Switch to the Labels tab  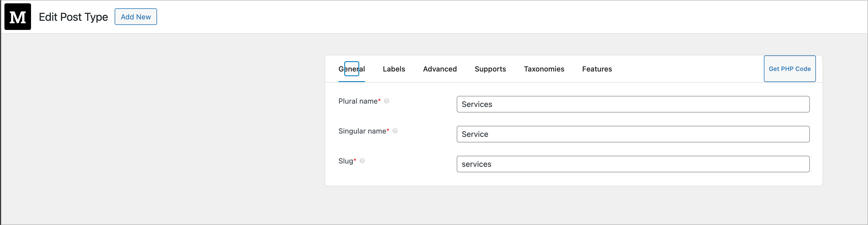click(394, 69)
